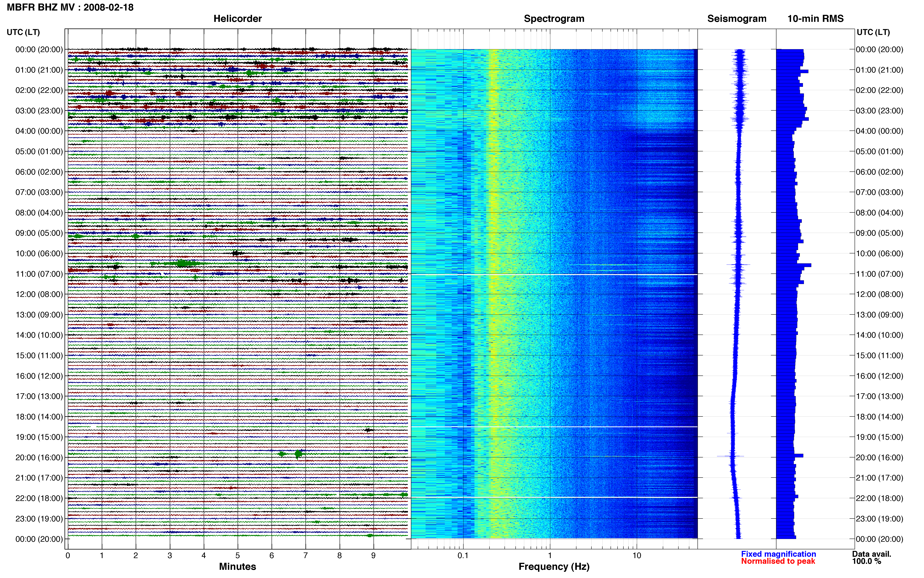Click the left time label '18:00 (14:00)'

point(39,417)
